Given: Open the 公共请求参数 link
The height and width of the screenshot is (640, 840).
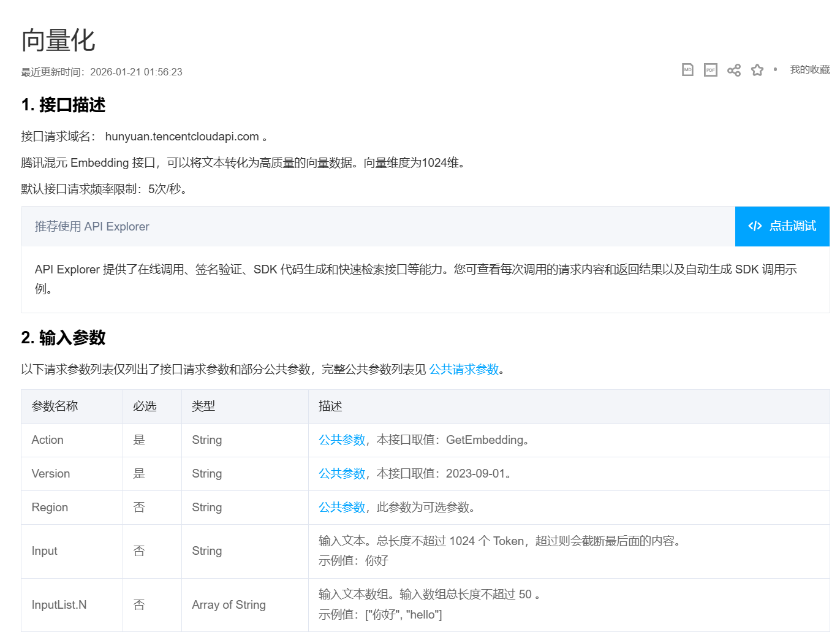Looking at the screenshot, I should tap(464, 369).
